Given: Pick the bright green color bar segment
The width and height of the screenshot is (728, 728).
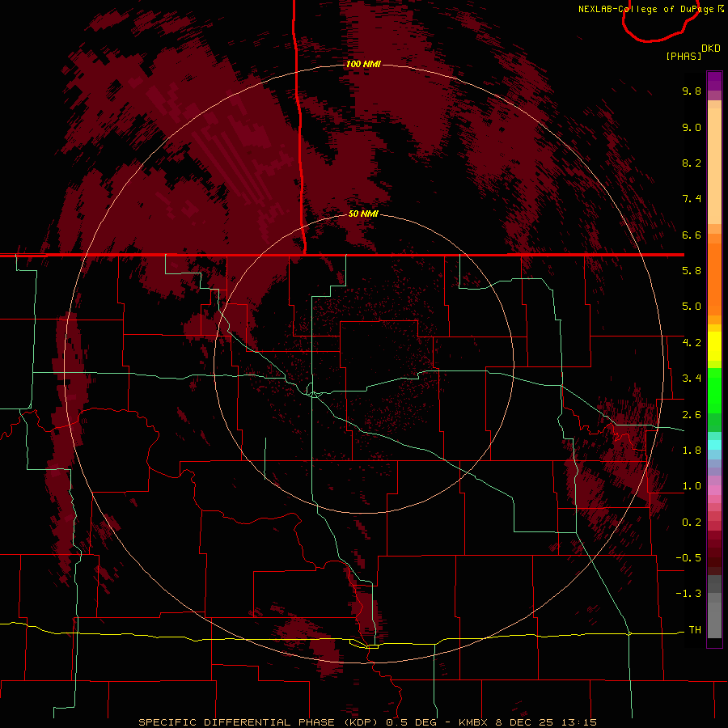Looking at the screenshot, I should pyautogui.click(x=714, y=390).
